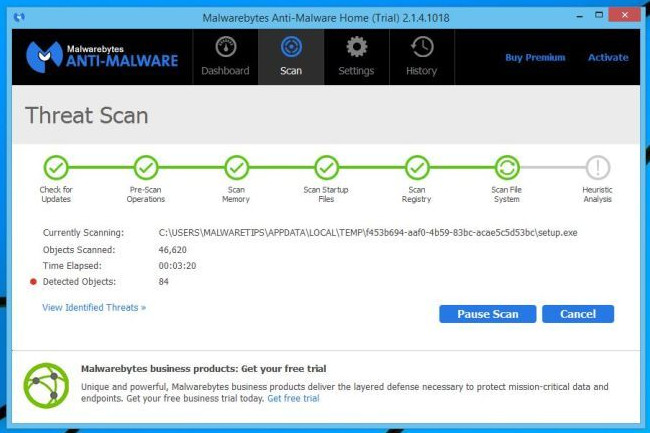Select the Scan target icon

point(291,47)
